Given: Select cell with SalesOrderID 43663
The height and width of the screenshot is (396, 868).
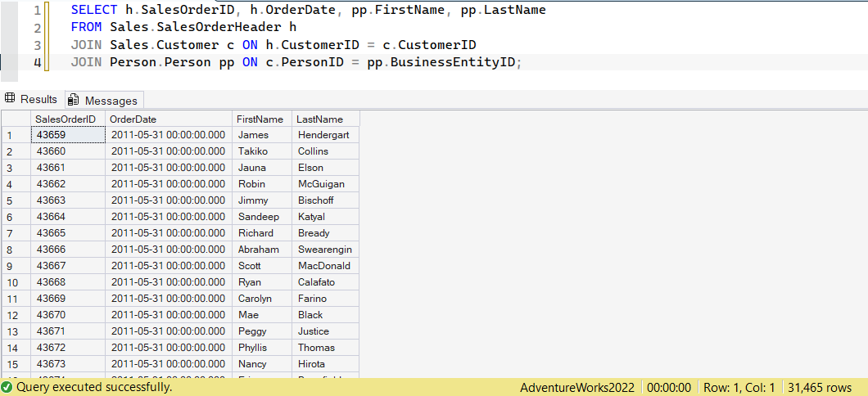Looking at the screenshot, I should 68,200.
